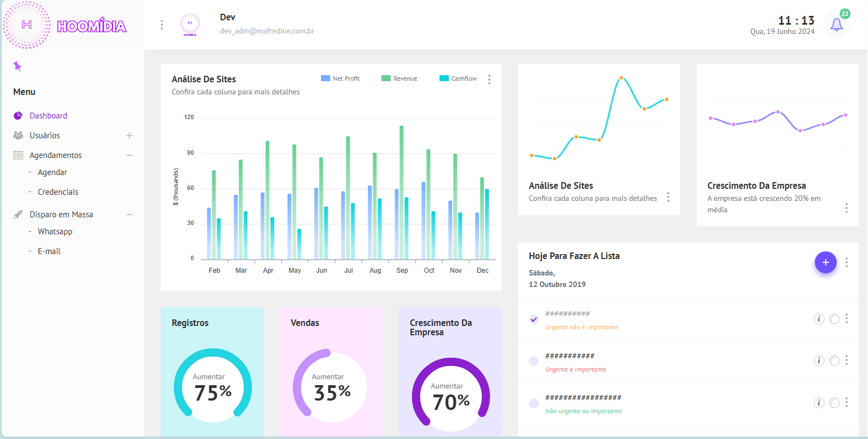Viewport: 868px width, 439px height.
Task: Open the Credenciais submenu item
Action: [58, 192]
